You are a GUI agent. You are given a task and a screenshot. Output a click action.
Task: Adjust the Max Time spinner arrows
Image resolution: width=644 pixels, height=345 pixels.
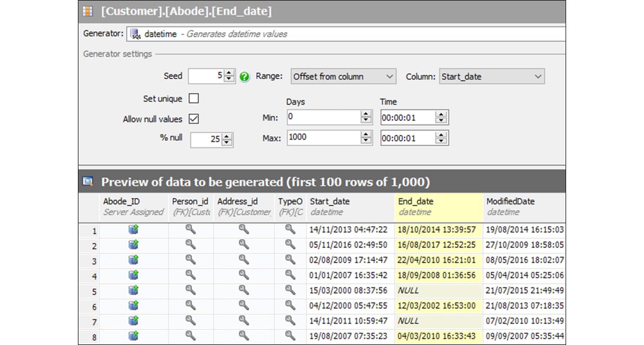[441, 138]
